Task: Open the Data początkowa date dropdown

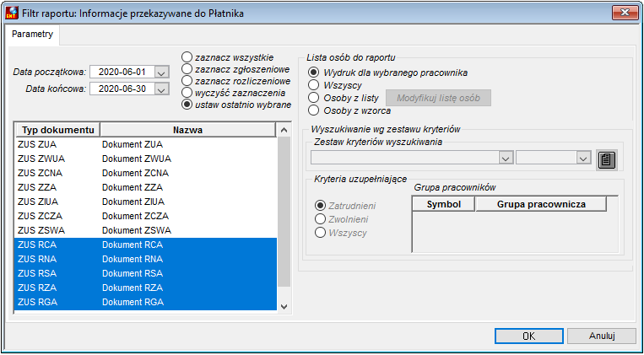Action: pos(161,73)
